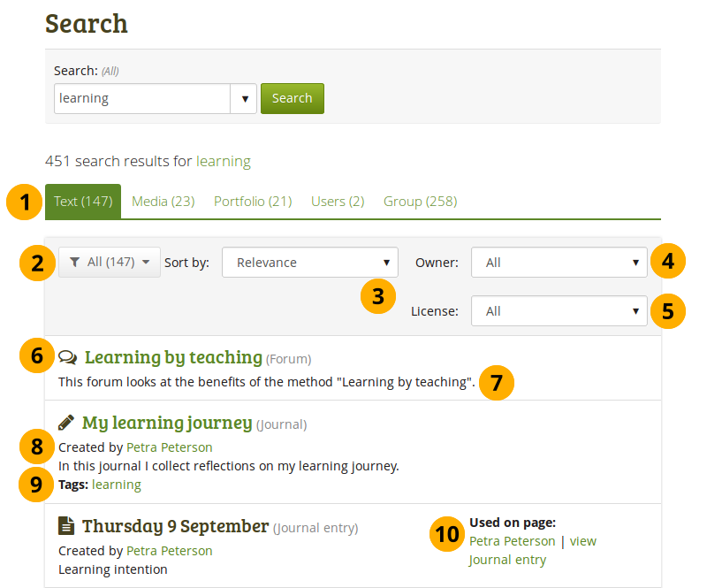Image resolution: width=707 pixels, height=588 pixels.
Task: Click the view link under Used on page
Action: [x=582, y=541]
